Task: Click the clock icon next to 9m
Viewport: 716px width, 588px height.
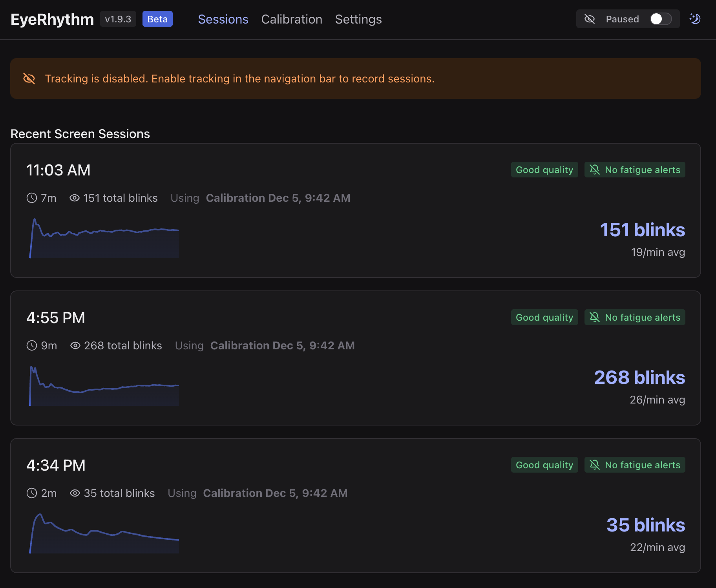Action: [32, 345]
